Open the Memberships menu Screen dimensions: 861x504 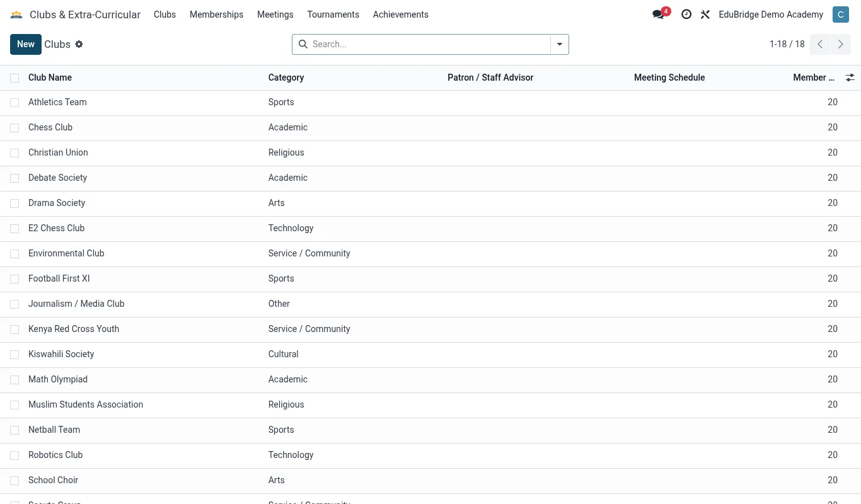point(216,14)
